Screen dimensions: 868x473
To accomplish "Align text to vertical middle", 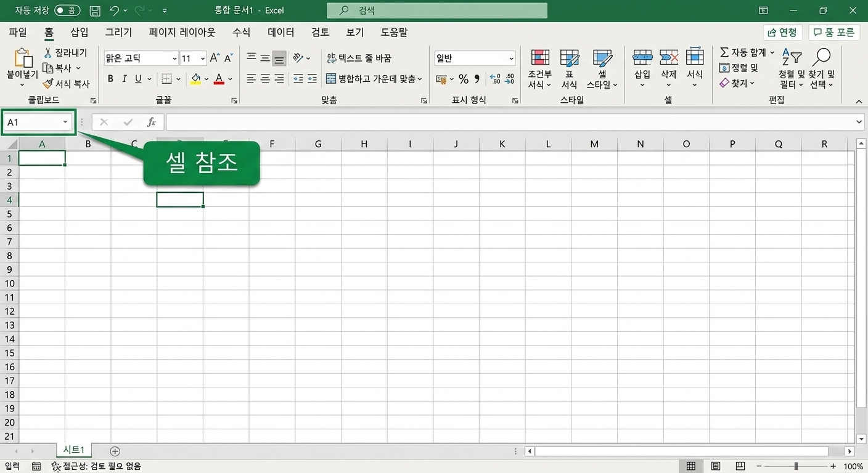I will click(x=265, y=58).
